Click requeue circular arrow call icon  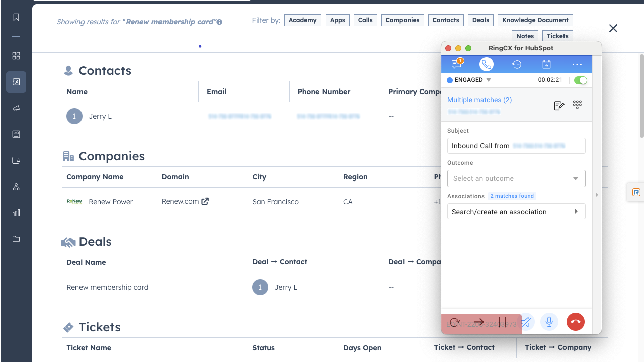455,322
